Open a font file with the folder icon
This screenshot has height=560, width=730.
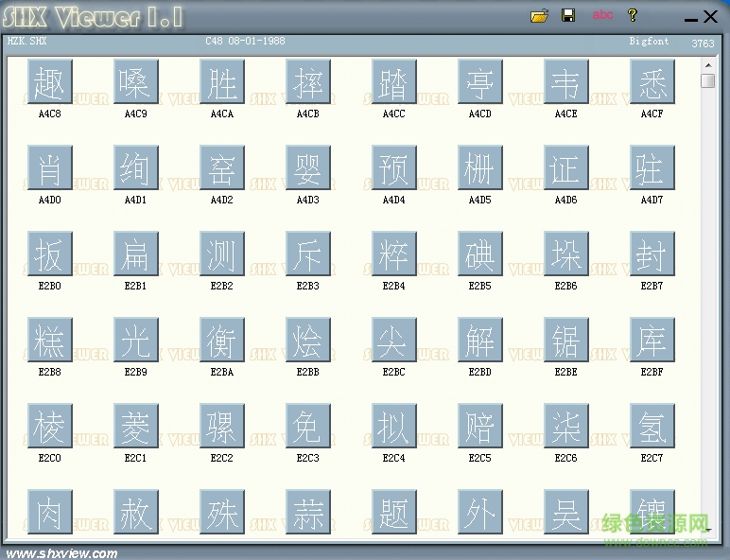pos(540,15)
